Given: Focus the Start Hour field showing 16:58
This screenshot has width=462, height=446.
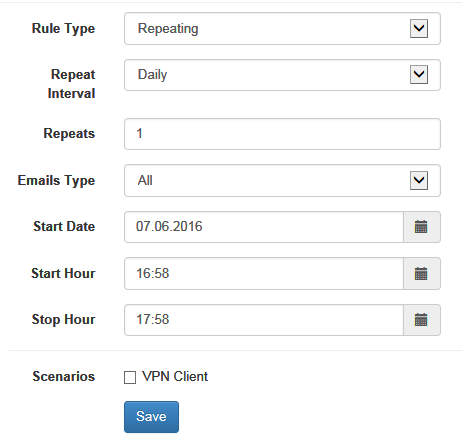Looking at the screenshot, I should point(264,274).
